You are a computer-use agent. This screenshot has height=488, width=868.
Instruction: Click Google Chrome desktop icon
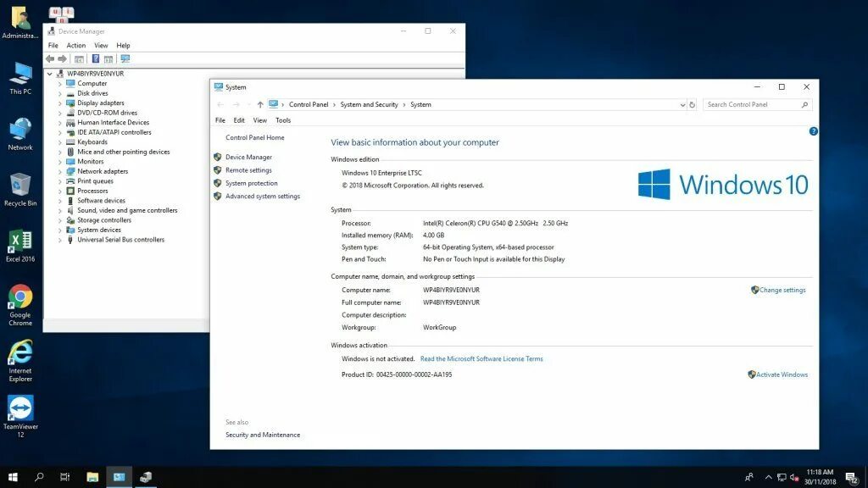coord(20,305)
